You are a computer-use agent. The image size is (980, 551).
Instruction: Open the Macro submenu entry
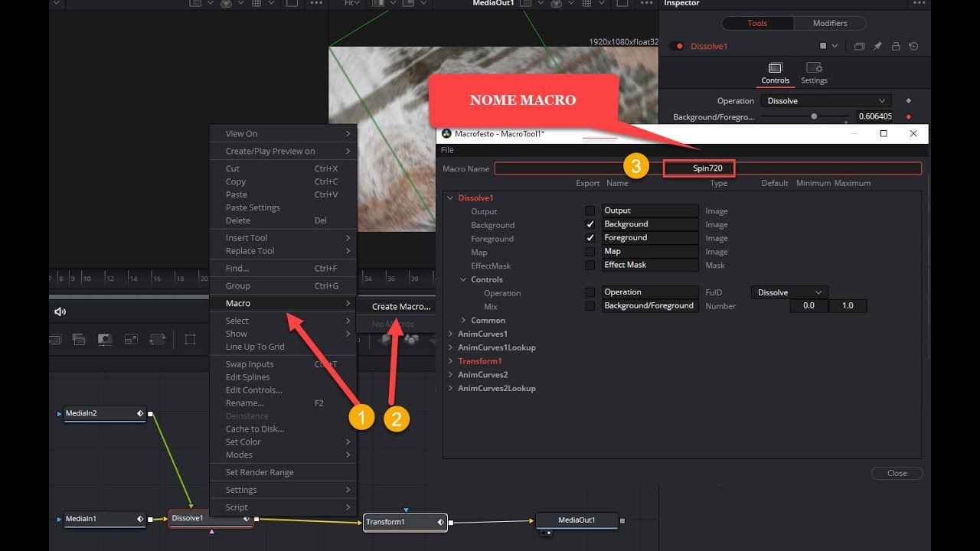[x=283, y=304]
